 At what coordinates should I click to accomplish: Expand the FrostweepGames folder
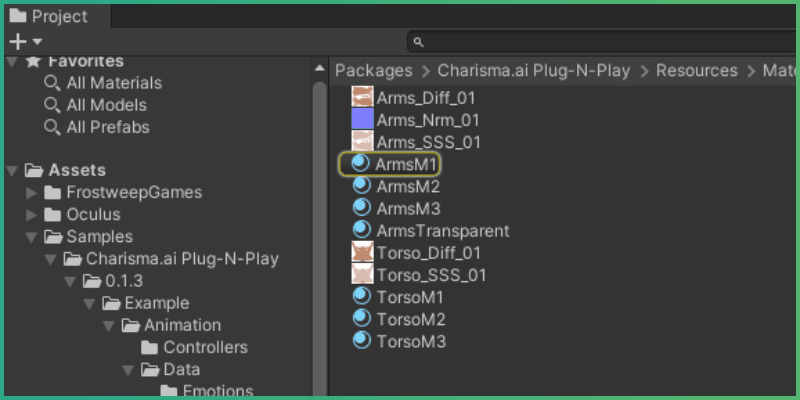(32, 192)
